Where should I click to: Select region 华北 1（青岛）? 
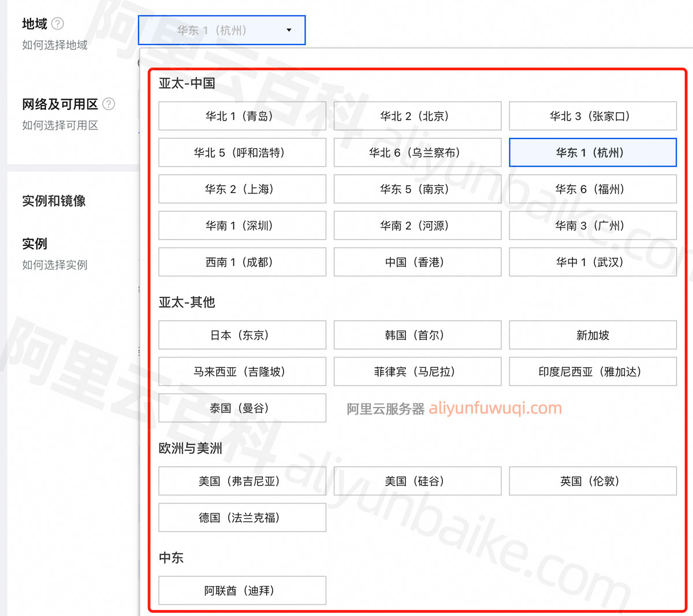pyautogui.click(x=242, y=116)
